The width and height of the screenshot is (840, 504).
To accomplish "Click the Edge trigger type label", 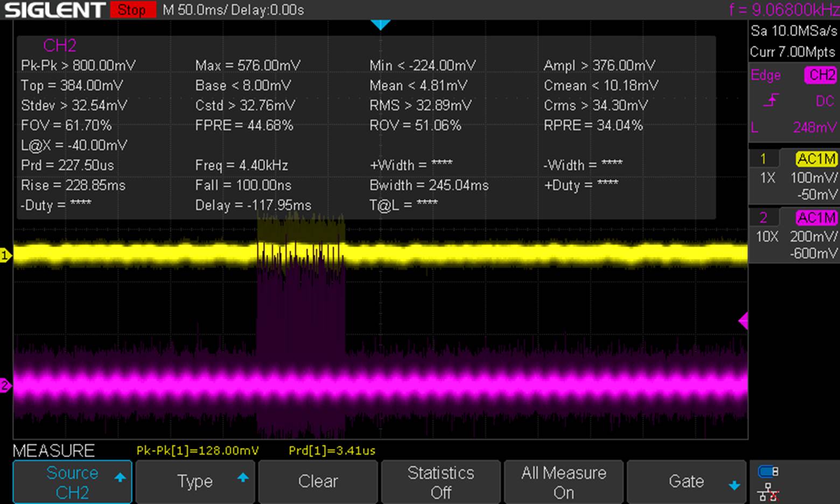I will coord(765,75).
